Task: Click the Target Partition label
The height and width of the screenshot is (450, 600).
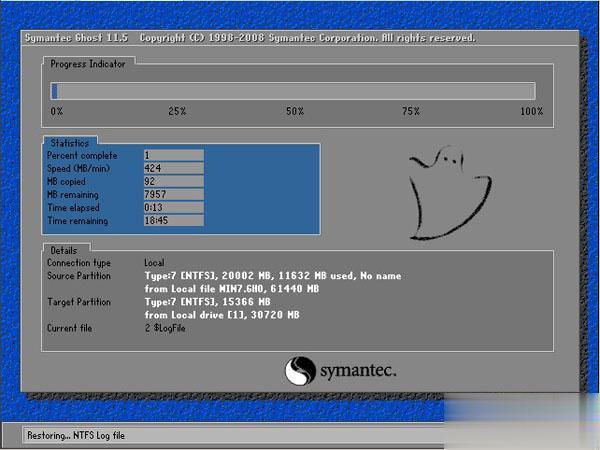Action: coord(79,302)
